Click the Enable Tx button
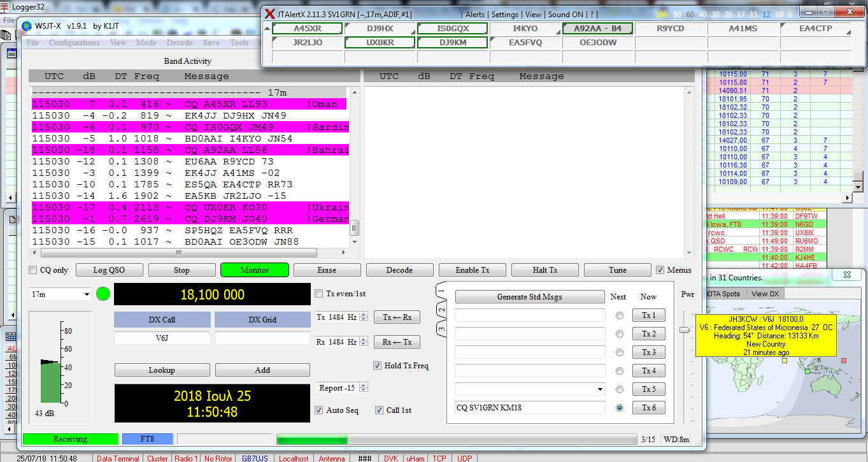This screenshot has width=868, height=462. pos(472,270)
